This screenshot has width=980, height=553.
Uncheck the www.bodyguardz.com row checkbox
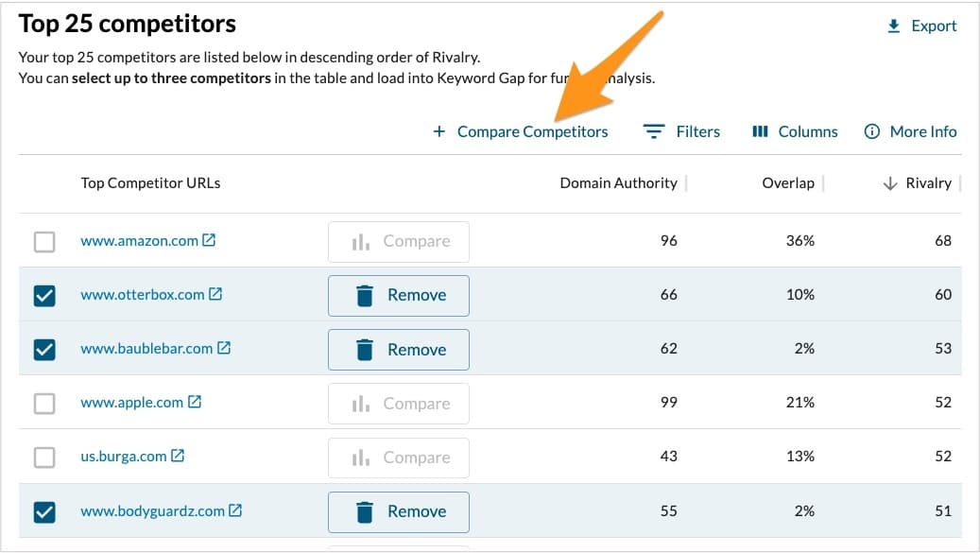[x=44, y=511]
